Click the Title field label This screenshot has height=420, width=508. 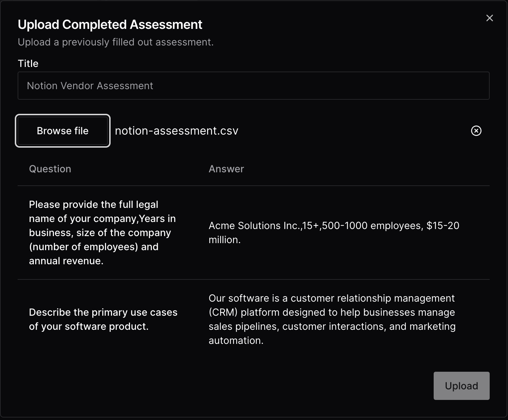coord(28,63)
